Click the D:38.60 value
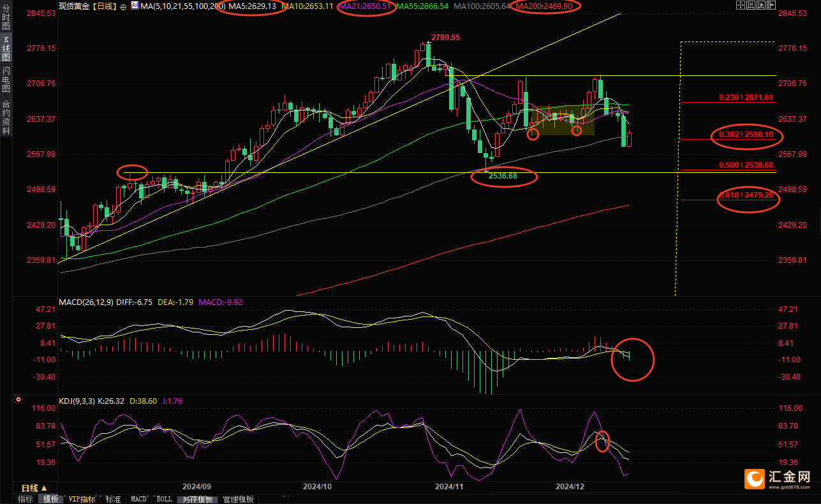Viewport: 821px width, 504px height. (x=143, y=401)
